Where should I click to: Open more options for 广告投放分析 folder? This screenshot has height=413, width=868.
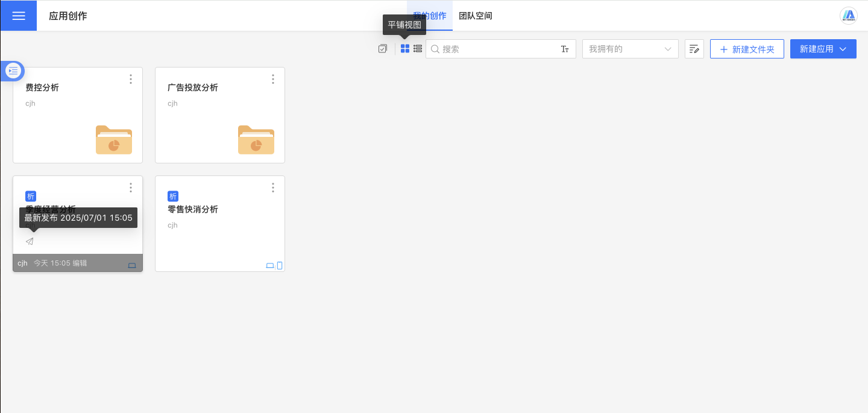pyautogui.click(x=273, y=79)
